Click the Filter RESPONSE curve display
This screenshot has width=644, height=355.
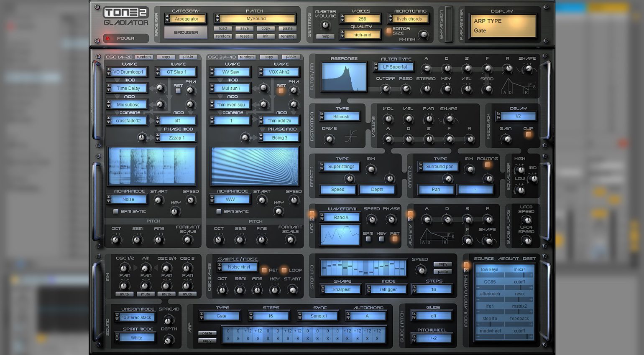point(344,77)
